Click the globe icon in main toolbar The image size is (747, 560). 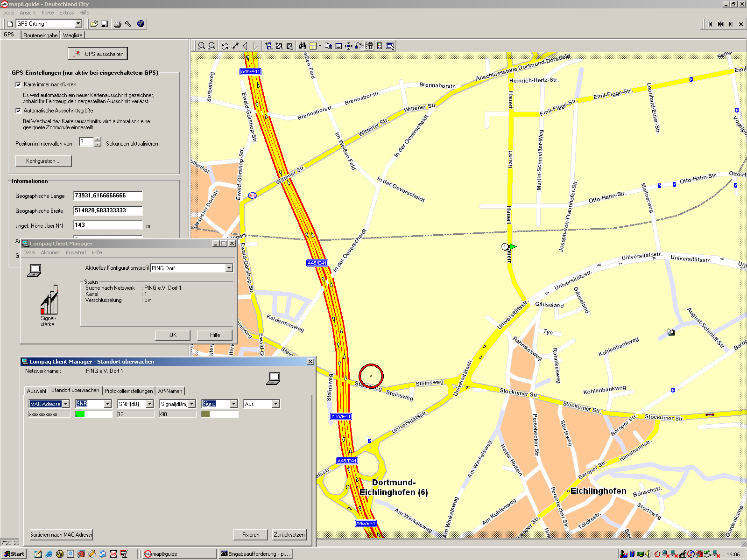pyautogui.click(x=141, y=24)
